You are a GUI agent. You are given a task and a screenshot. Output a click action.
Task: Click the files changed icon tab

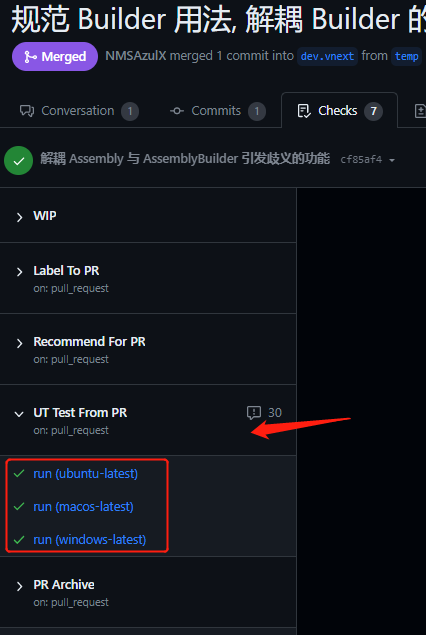click(420, 111)
